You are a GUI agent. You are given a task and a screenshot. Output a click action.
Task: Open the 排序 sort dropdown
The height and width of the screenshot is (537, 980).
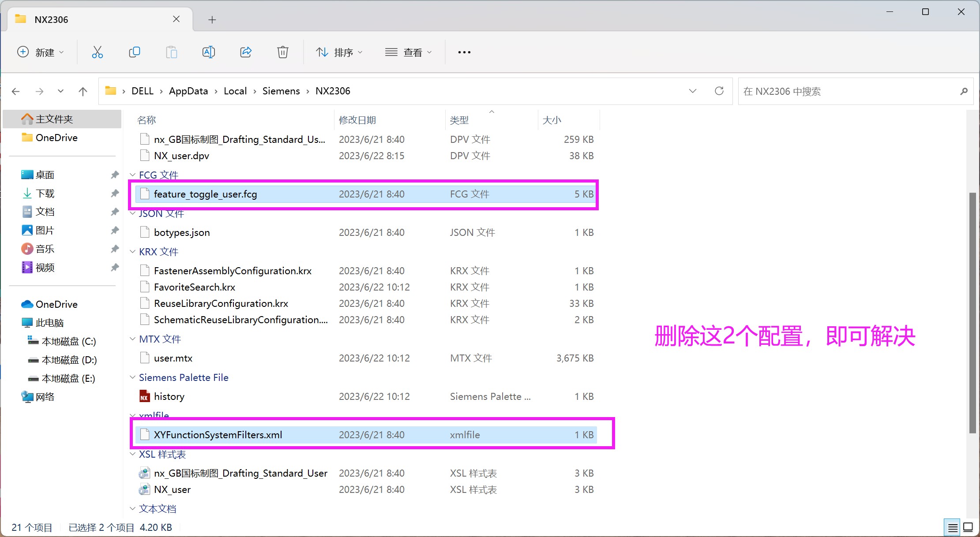(x=339, y=52)
